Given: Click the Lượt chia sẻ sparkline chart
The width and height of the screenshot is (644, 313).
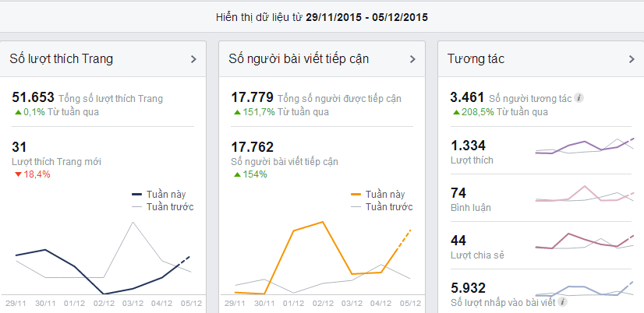Looking at the screenshot, I should tap(585, 241).
